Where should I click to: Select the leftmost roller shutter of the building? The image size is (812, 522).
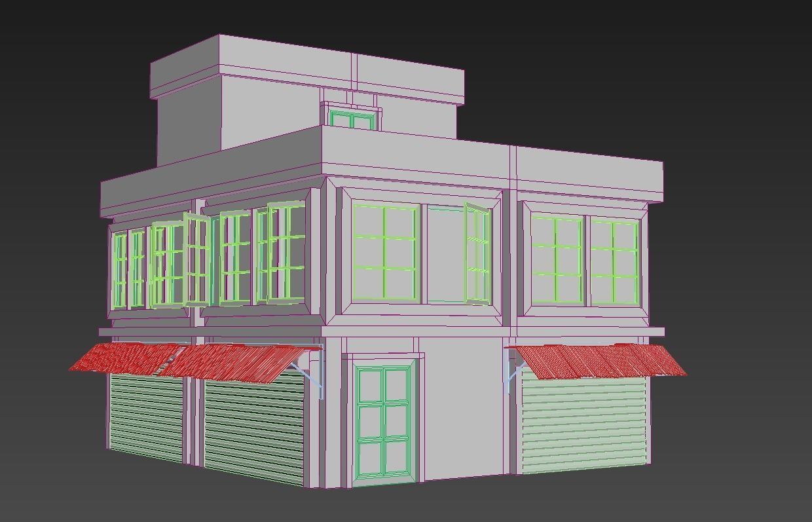(x=146, y=417)
